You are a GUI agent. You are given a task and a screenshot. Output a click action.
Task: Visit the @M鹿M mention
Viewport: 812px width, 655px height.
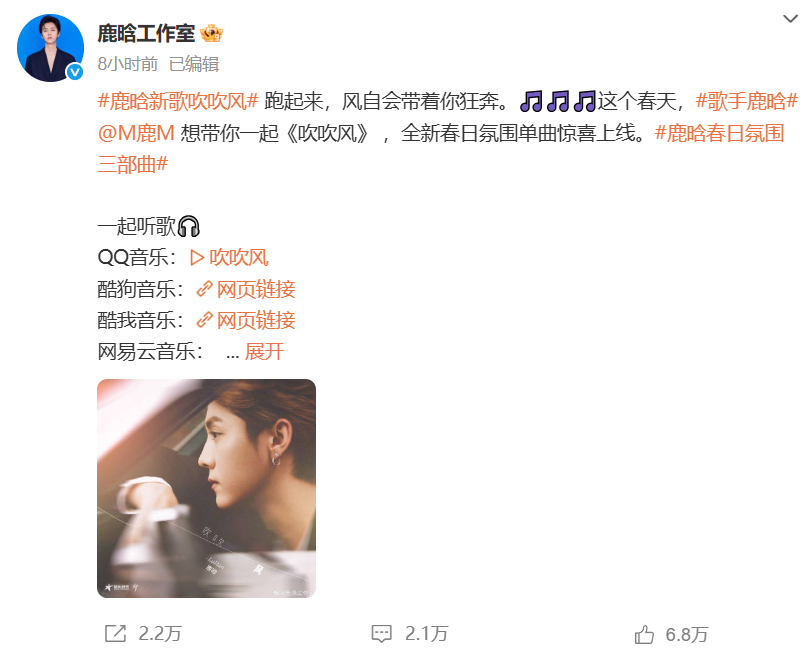[x=136, y=133]
